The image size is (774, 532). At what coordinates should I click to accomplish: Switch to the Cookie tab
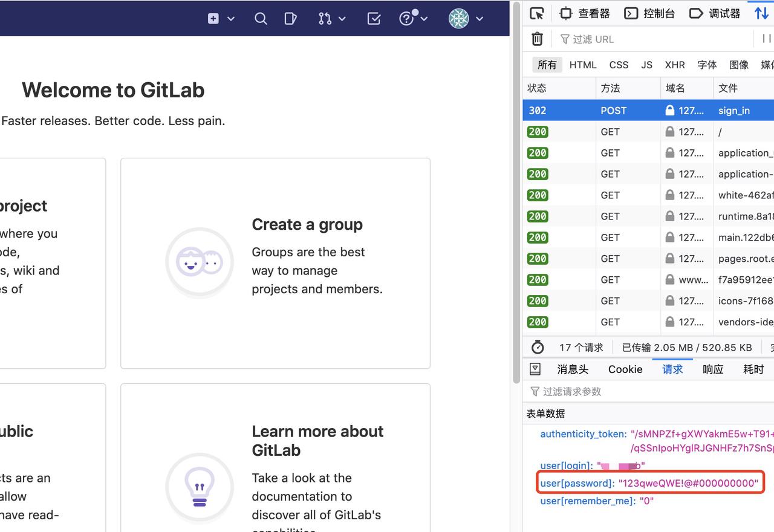(x=625, y=369)
